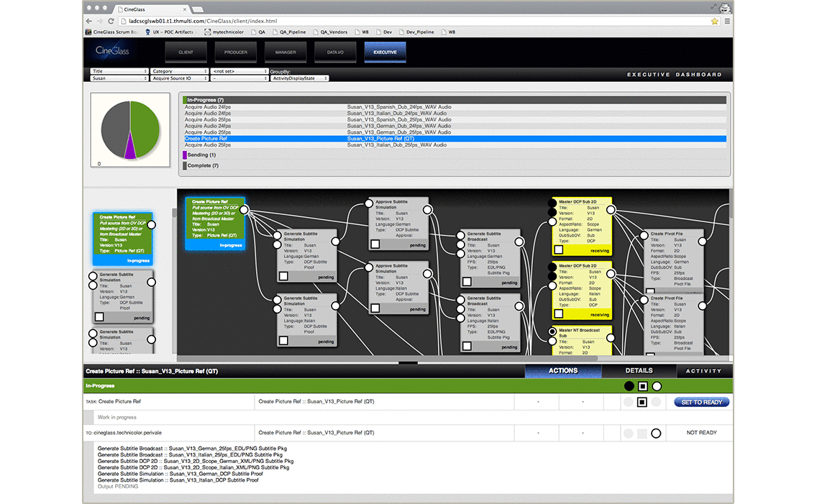
Task: Open the ActivityDisplayState GroupBy dropdown
Action: [x=299, y=78]
